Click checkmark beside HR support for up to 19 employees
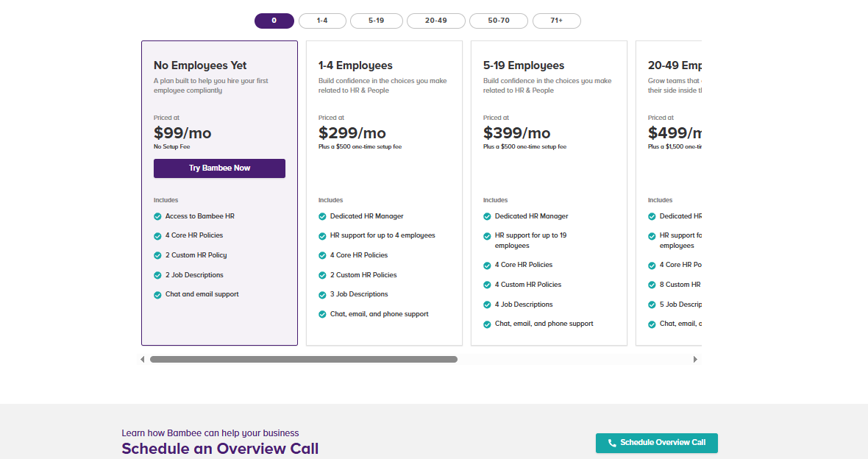Image resolution: width=868 pixels, height=459 pixels. pos(487,236)
